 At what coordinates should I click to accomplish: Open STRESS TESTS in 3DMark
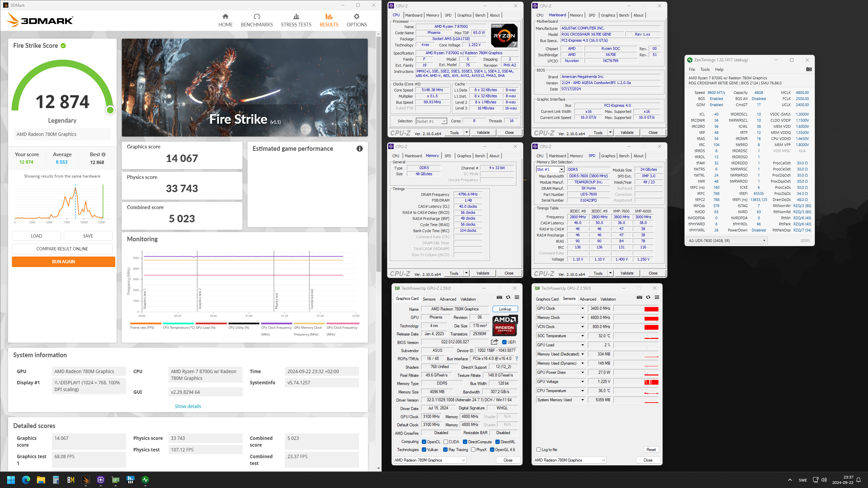tap(296, 20)
